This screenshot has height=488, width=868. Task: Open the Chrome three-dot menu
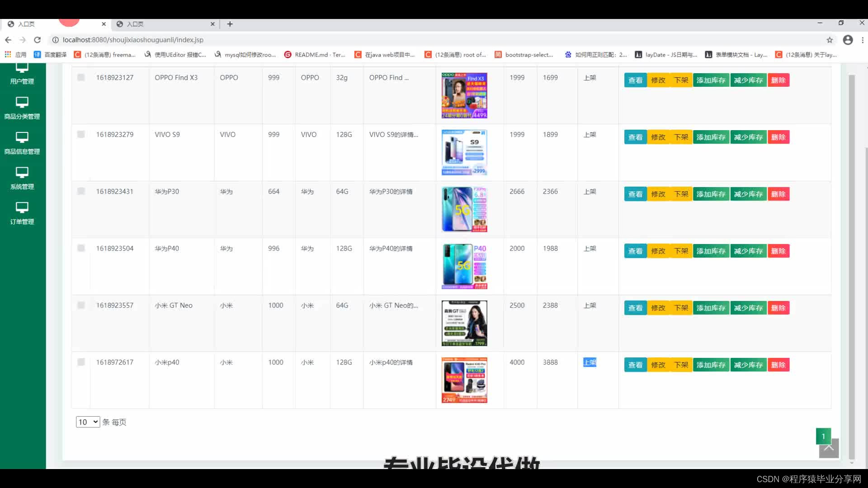click(x=863, y=40)
